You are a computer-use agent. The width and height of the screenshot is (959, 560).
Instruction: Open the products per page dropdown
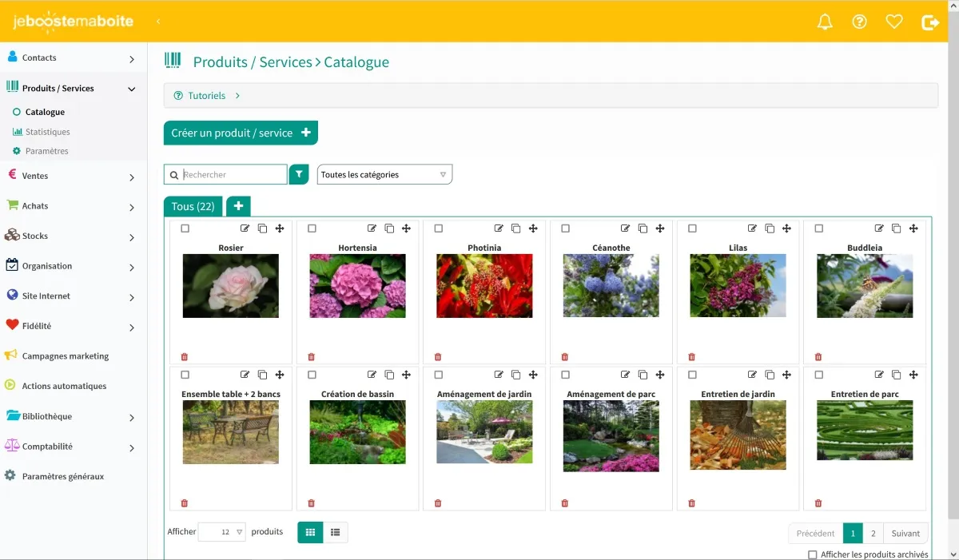click(x=222, y=532)
